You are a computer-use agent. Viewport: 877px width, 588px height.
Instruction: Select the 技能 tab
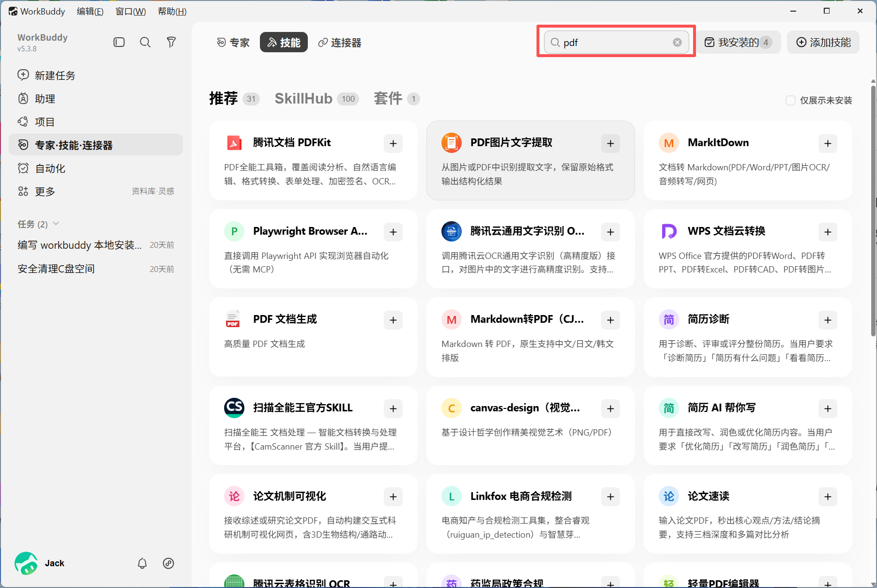coord(284,43)
